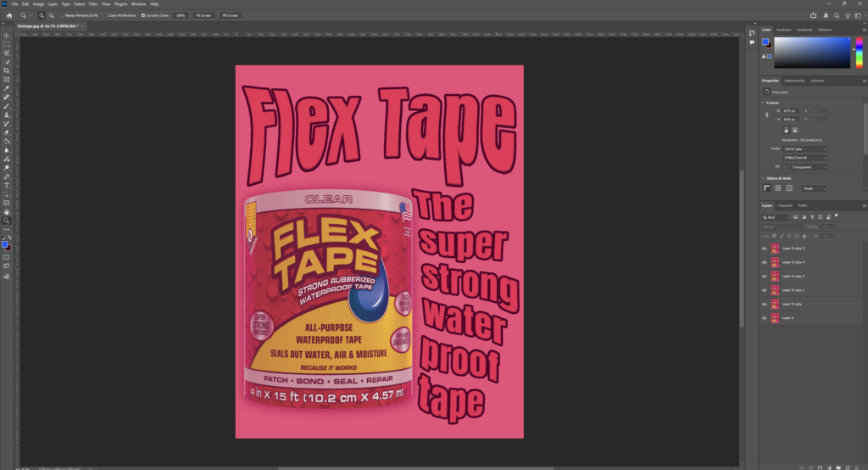Collapse the Canvas section
Image resolution: width=868 pixels, height=470 pixels.
click(762, 102)
